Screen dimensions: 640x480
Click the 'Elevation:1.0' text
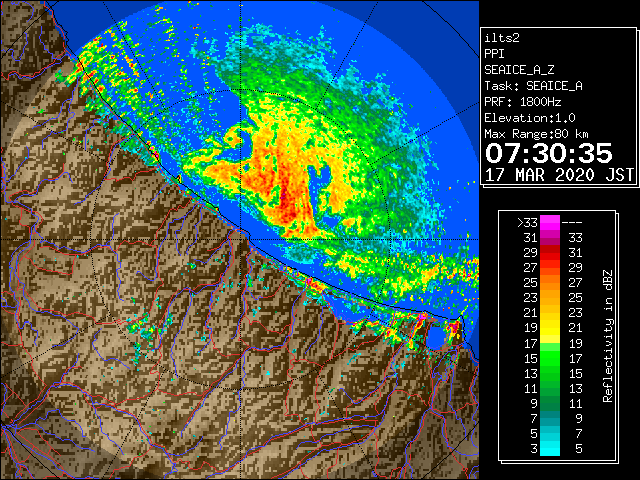(x=530, y=118)
